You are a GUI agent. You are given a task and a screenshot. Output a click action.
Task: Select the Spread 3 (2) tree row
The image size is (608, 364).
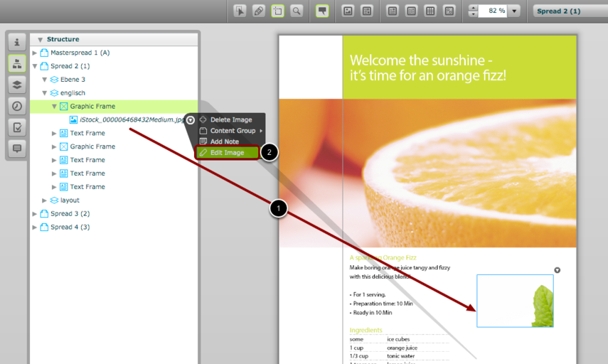pyautogui.click(x=114, y=213)
